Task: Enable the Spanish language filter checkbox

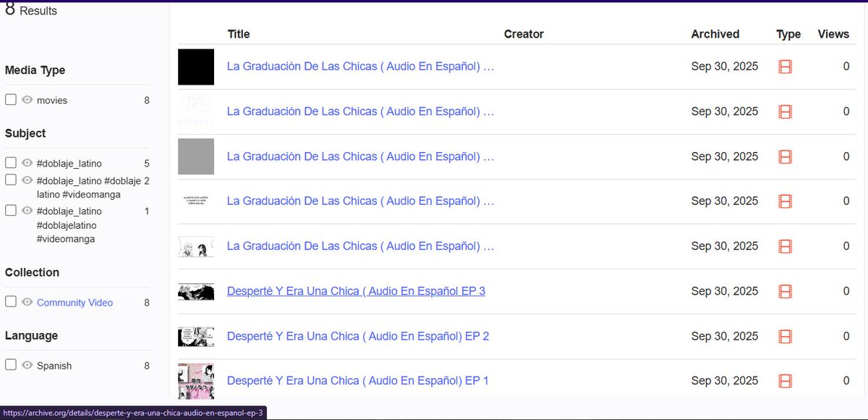Action: (11, 366)
